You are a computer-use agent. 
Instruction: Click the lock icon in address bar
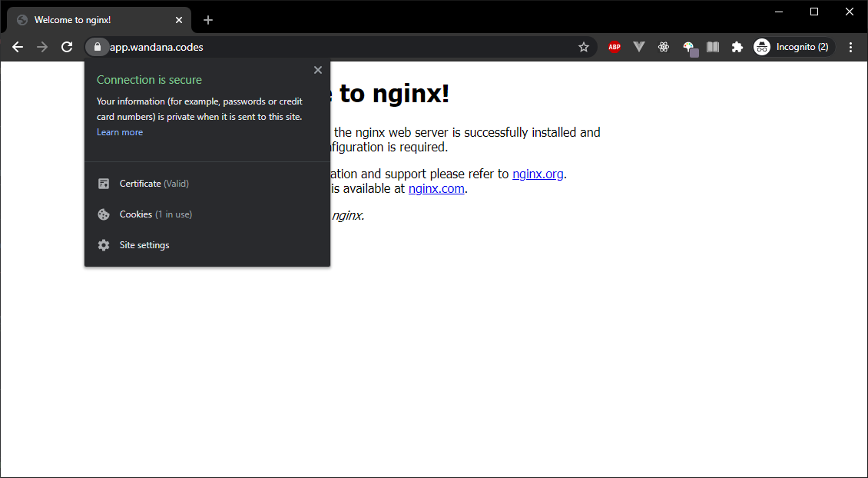[98, 47]
